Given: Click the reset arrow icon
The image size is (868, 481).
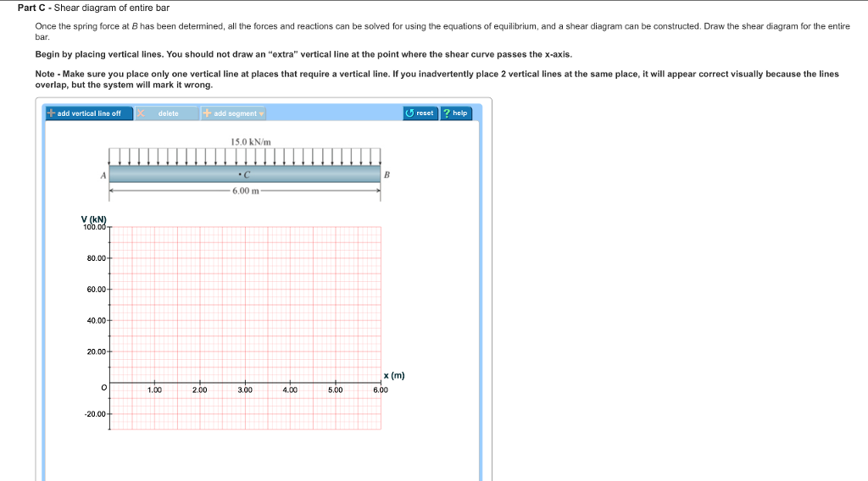Looking at the screenshot, I should click(411, 113).
